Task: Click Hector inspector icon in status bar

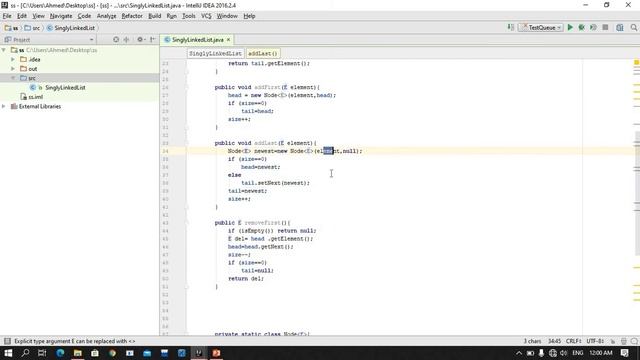Action: 624,341
